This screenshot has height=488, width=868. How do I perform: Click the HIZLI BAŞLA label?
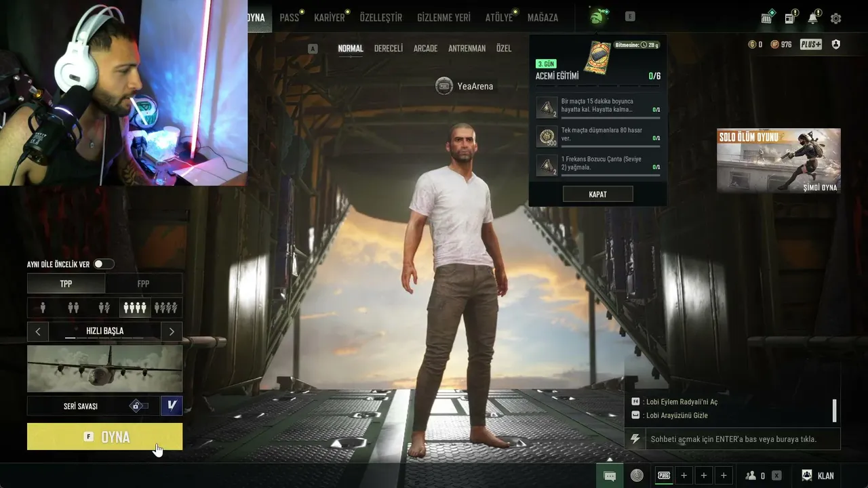[x=104, y=331]
